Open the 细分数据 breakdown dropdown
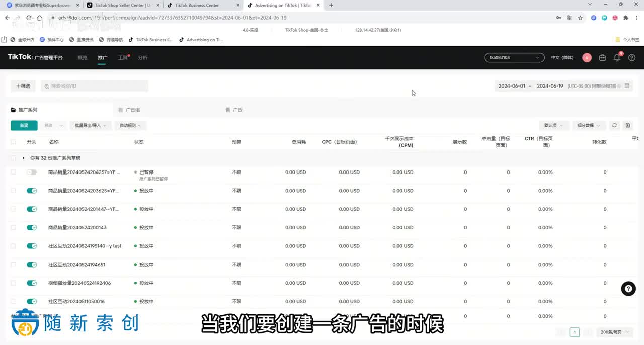The image size is (644, 345). click(589, 125)
